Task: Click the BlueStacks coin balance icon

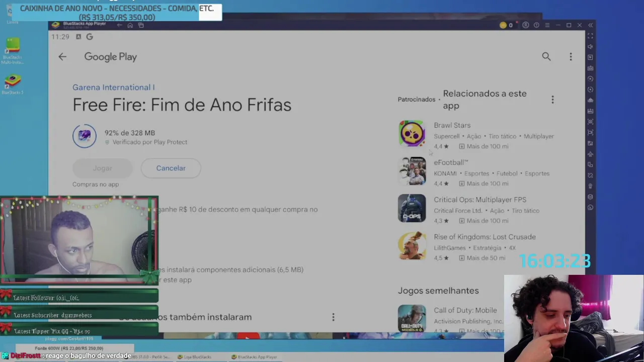Action: coord(503,25)
